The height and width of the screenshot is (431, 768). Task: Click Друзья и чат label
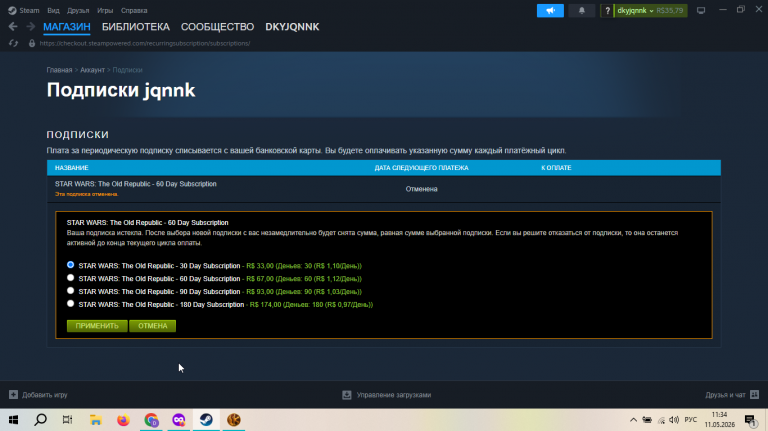(725, 395)
